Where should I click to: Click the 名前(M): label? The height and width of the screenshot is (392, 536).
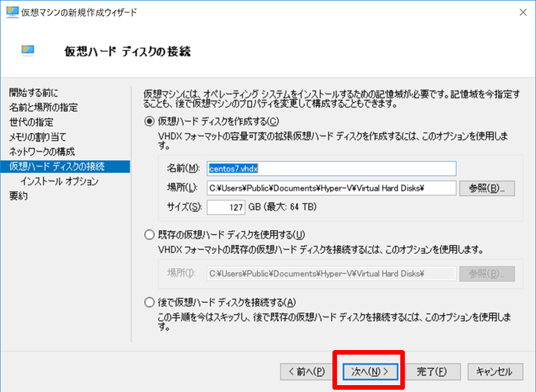coord(183,169)
